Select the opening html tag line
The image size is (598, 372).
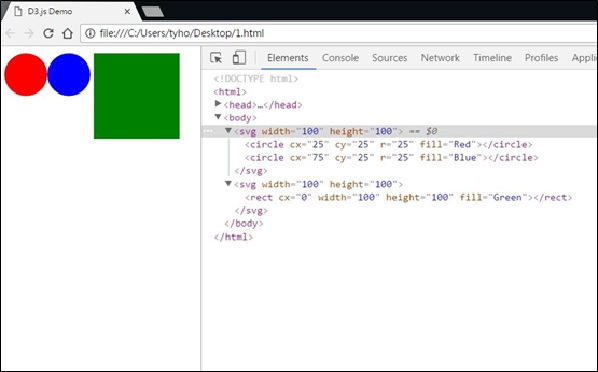[230, 92]
